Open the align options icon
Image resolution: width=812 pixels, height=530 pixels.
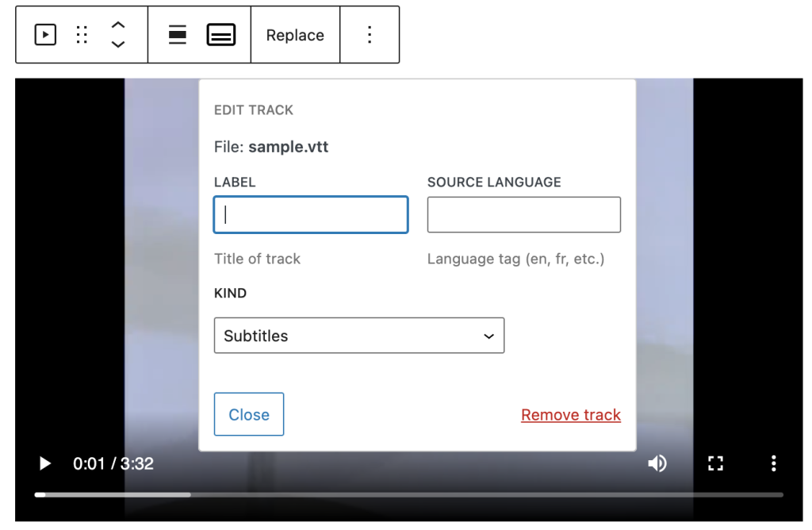click(177, 35)
